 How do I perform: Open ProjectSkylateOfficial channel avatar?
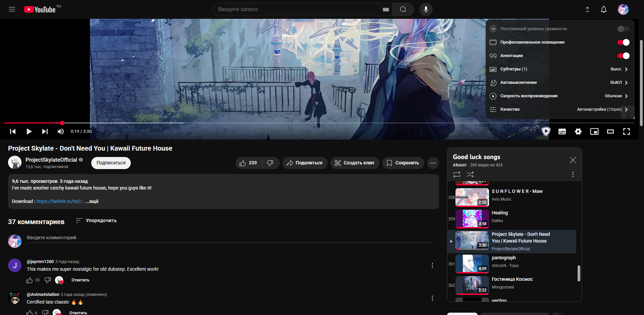pyautogui.click(x=15, y=162)
